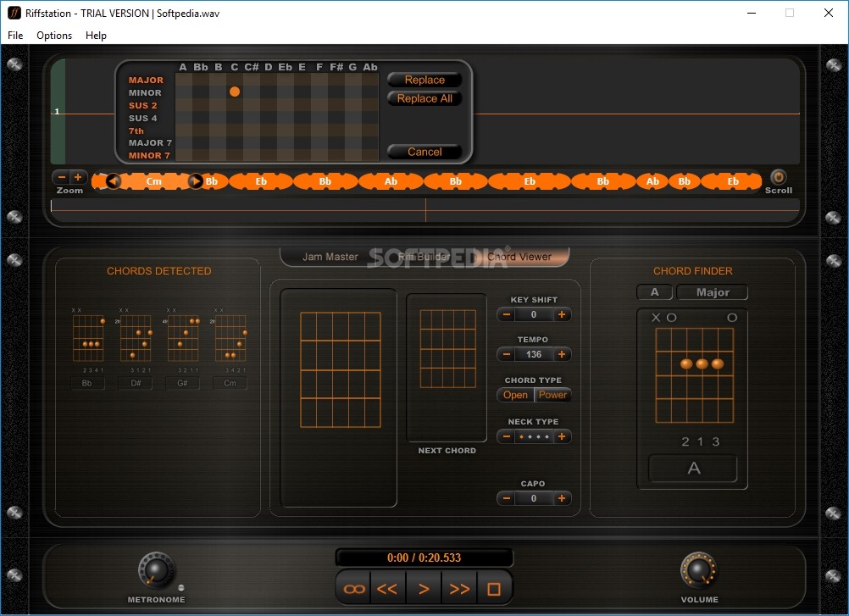
Task: Click the Next Chord fretboard diagram
Action: click(447, 348)
